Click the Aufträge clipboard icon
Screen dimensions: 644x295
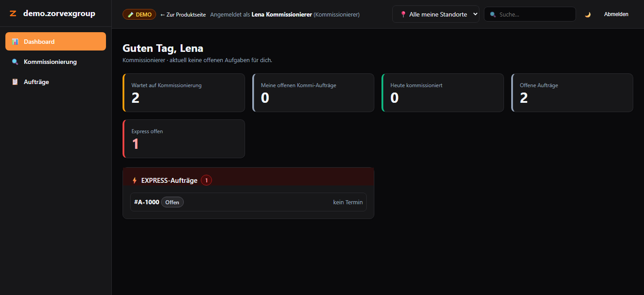(x=15, y=82)
